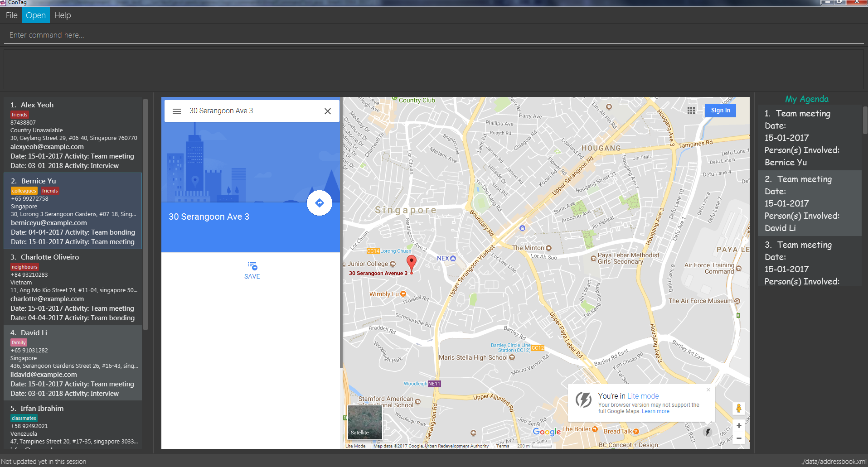Image resolution: width=868 pixels, height=467 pixels.
Task: Click the 30 Serangoon Ave 3 place title
Action: coord(209,217)
